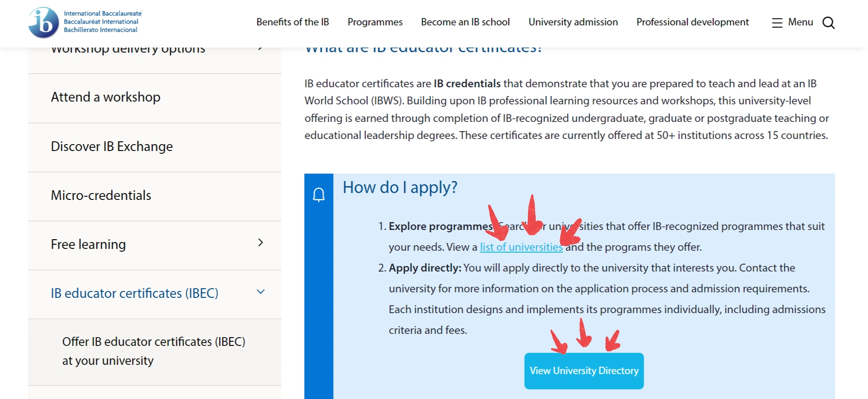Open Attend a workshop sidebar item

106,97
